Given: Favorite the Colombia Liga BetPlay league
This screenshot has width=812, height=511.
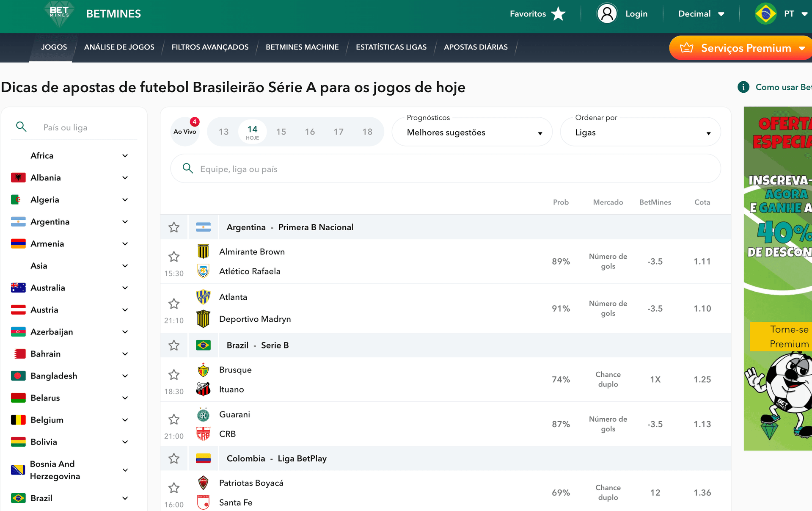Looking at the screenshot, I should coord(174,459).
